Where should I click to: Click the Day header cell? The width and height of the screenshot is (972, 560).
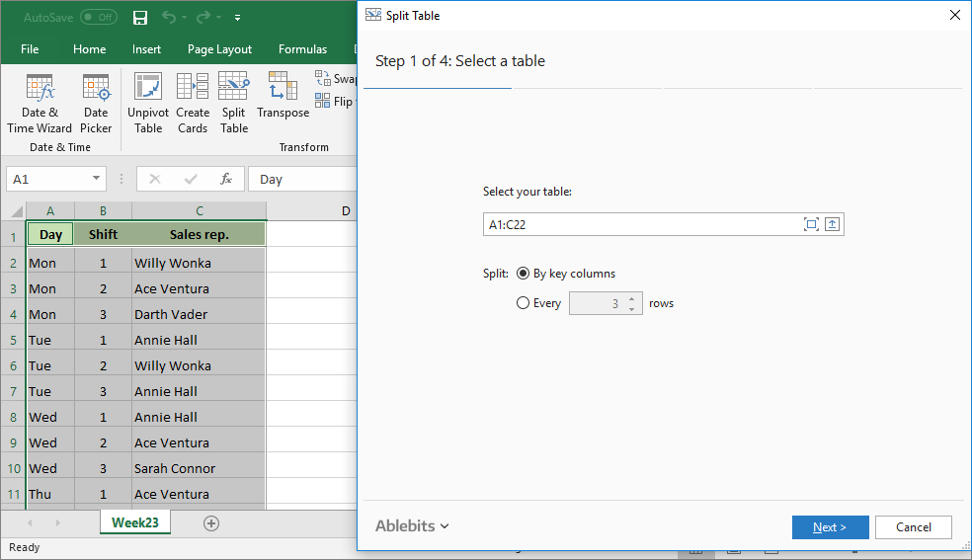point(50,234)
